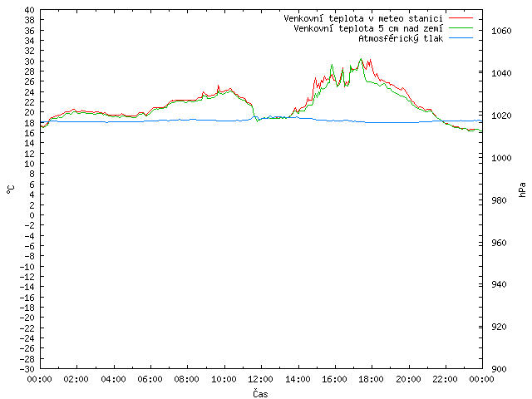
Task: Click the green temperature peak near 17:30
Action: (x=361, y=59)
